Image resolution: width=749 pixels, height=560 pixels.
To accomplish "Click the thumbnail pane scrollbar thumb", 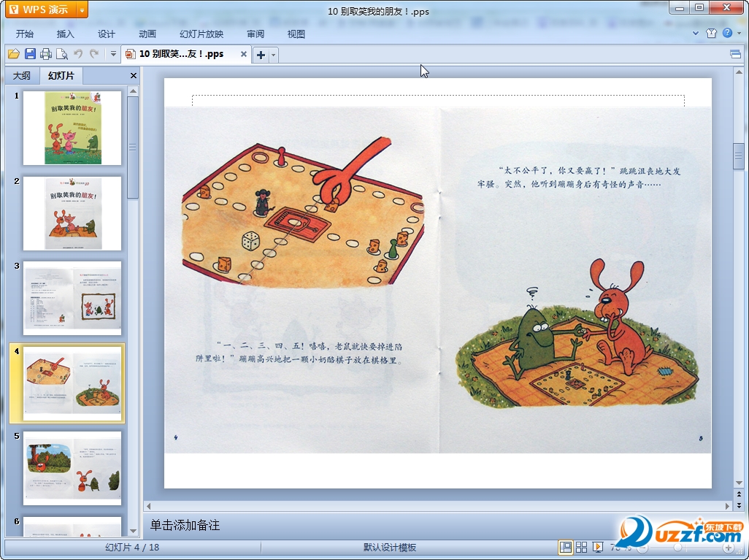I will click(x=134, y=147).
